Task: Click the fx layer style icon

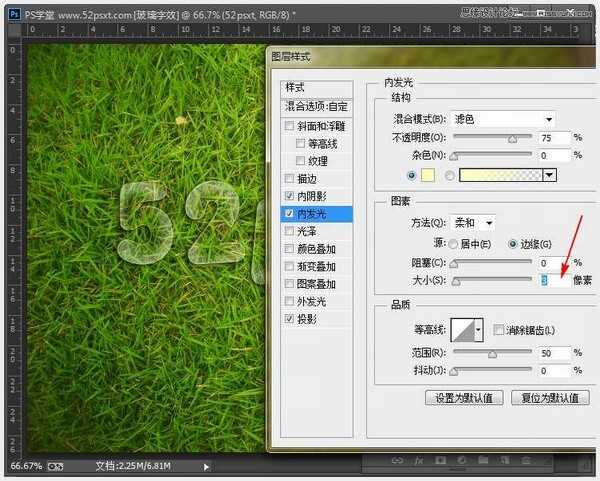Action: click(x=418, y=460)
